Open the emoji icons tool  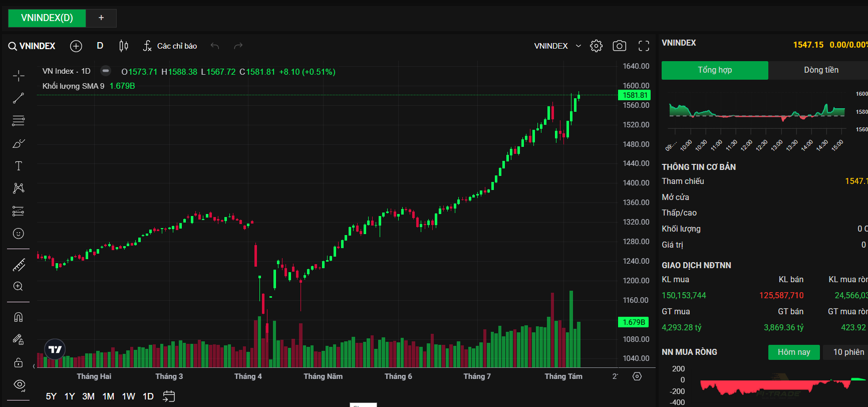click(x=19, y=234)
